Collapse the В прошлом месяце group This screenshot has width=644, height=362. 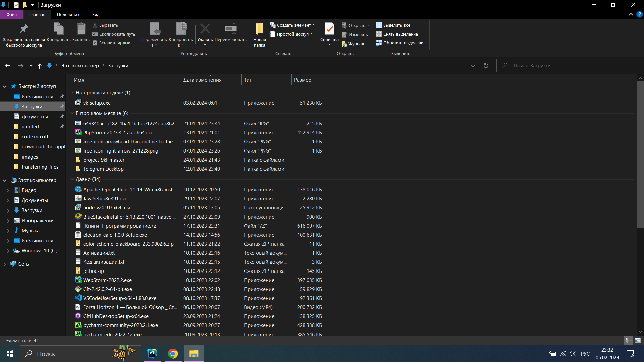[x=72, y=113]
